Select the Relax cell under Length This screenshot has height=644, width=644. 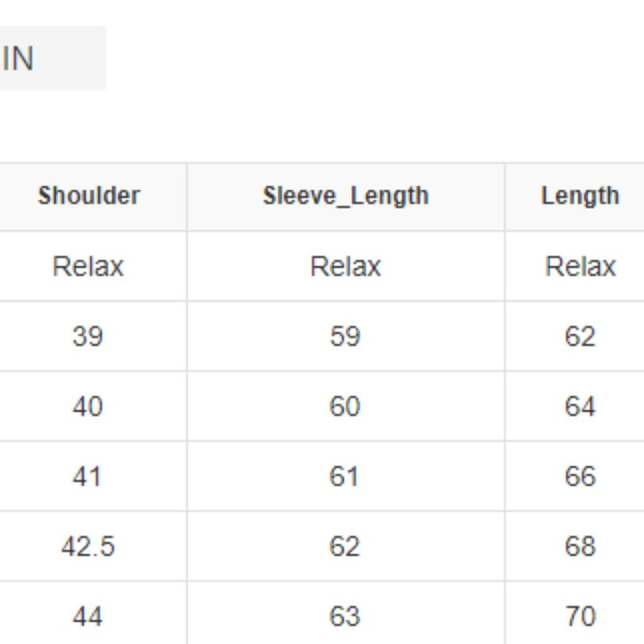pos(580,266)
